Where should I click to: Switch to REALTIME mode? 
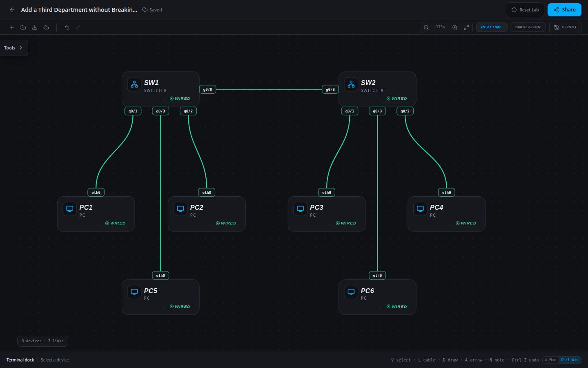click(x=492, y=27)
